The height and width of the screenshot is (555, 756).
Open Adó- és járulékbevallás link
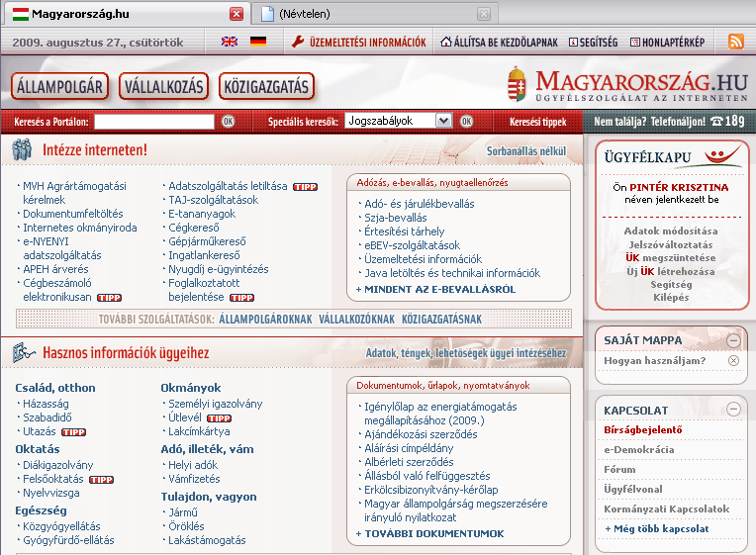click(419, 204)
